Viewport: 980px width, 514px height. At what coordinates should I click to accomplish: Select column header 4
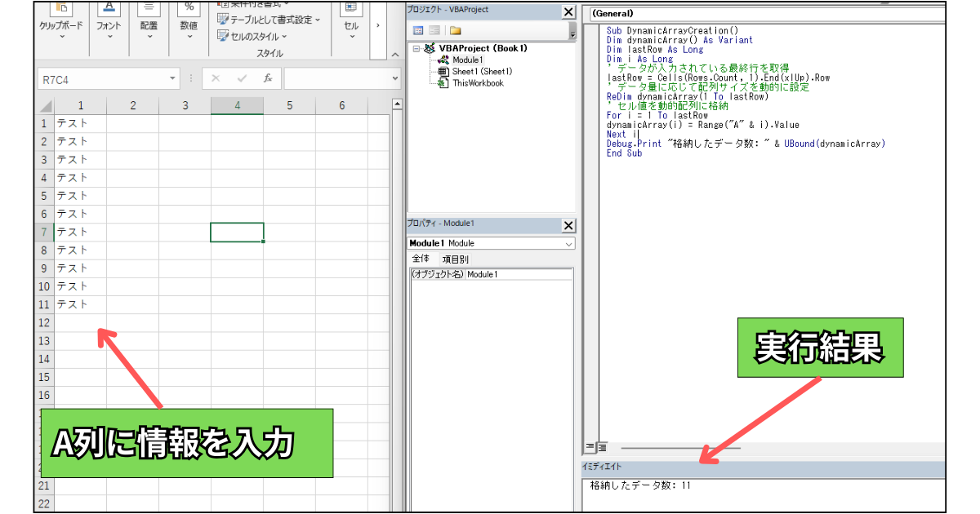pyautogui.click(x=237, y=106)
